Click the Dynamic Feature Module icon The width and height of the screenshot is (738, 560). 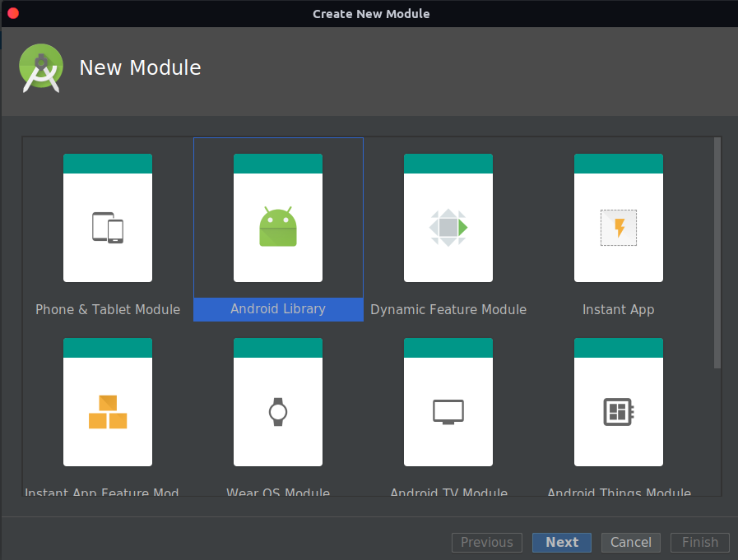[x=448, y=228]
